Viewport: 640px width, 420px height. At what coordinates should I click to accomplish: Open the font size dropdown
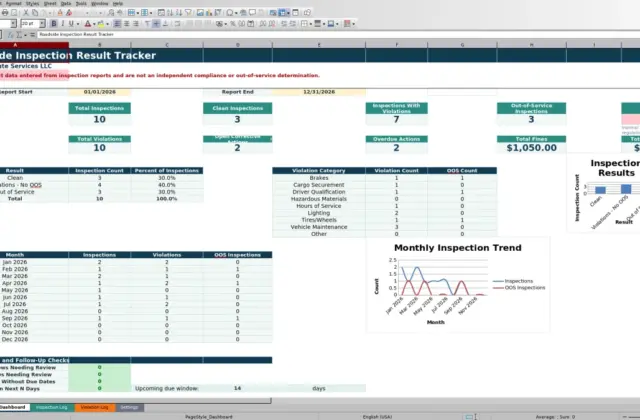pos(42,24)
